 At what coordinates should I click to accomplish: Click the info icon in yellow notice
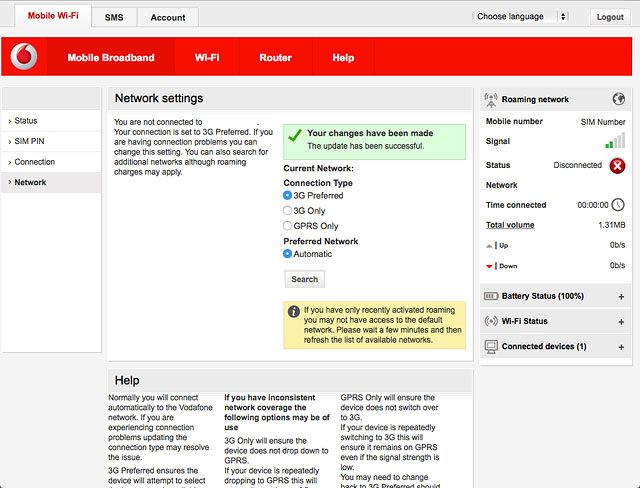(x=294, y=311)
